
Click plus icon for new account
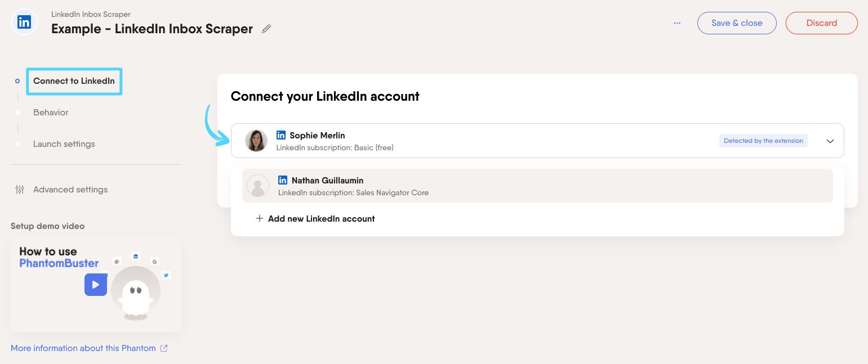pyautogui.click(x=259, y=218)
